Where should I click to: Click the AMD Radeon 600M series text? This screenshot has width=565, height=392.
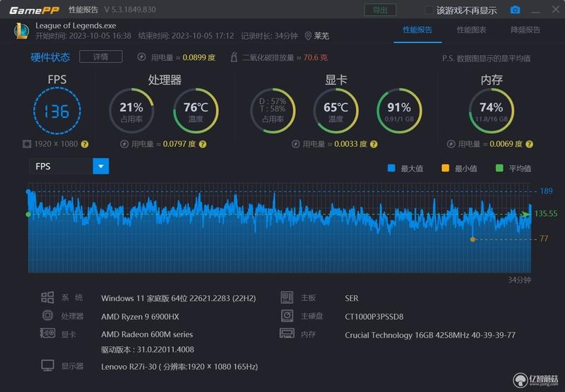coord(147,334)
